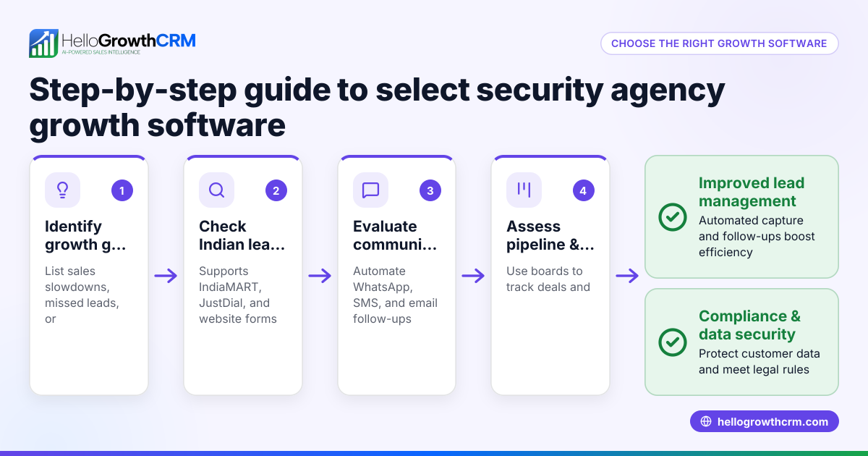
Task: Click the green checkmark beside Compliance & data security
Action: [673, 342]
